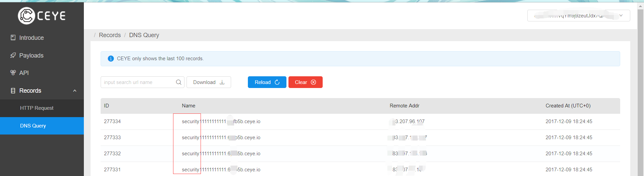The image size is (644, 176).
Task: Click the red Clear button
Action: [x=306, y=82]
